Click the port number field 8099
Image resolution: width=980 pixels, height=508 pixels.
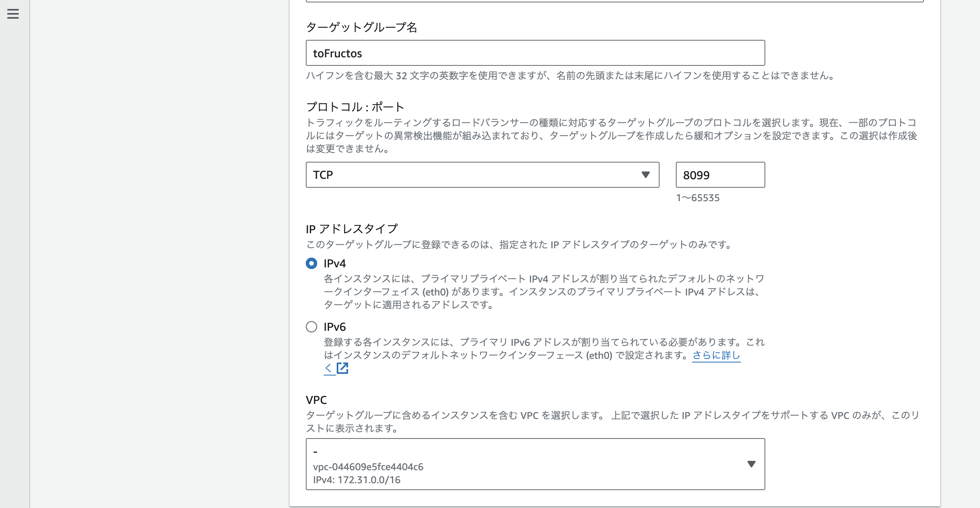point(720,175)
